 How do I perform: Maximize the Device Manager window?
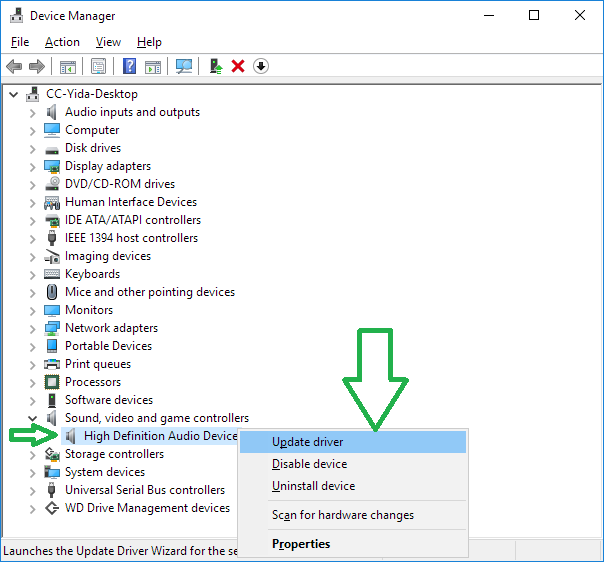tap(534, 15)
